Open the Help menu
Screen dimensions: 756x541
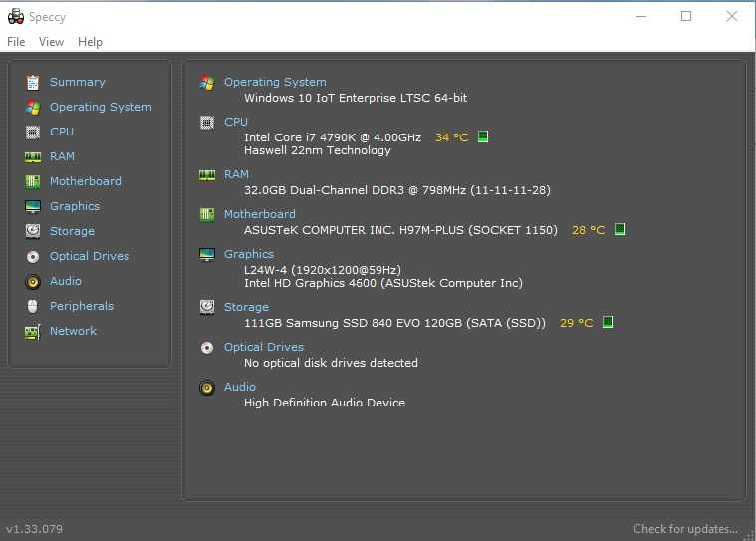click(x=90, y=42)
